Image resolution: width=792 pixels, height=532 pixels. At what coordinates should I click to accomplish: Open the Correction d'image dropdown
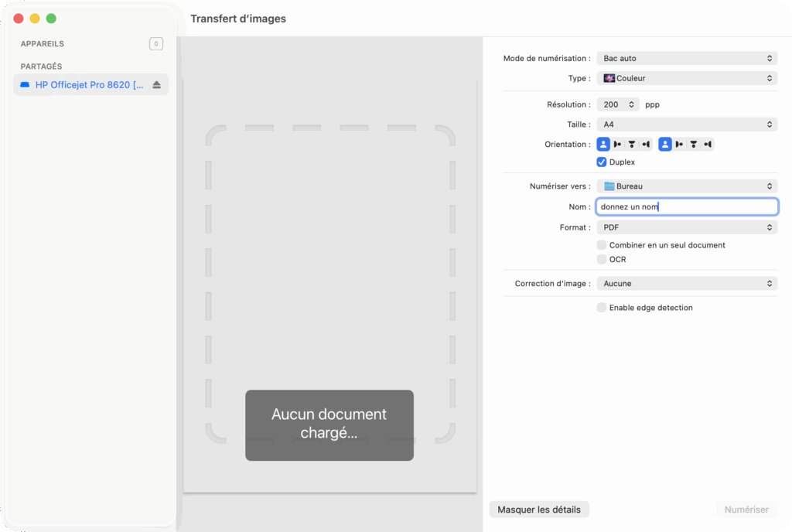(687, 284)
